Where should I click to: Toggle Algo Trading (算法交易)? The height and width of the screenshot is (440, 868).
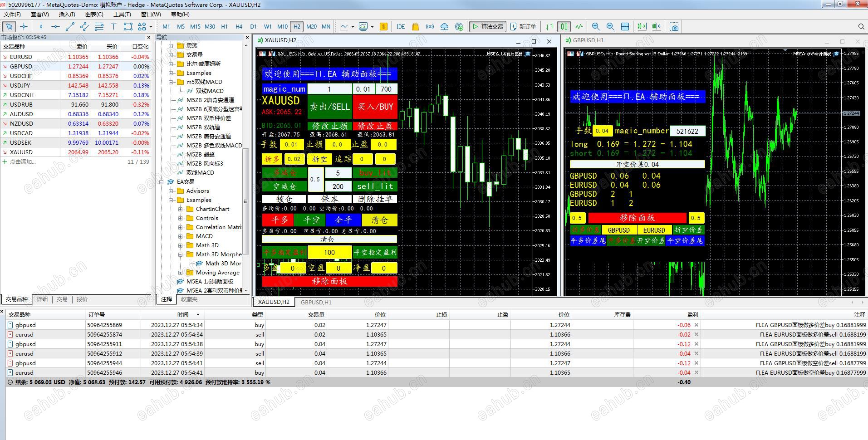(x=488, y=27)
